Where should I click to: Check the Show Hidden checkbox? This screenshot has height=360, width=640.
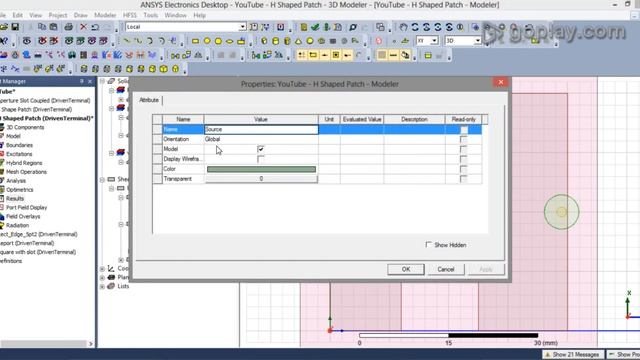click(428, 244)
